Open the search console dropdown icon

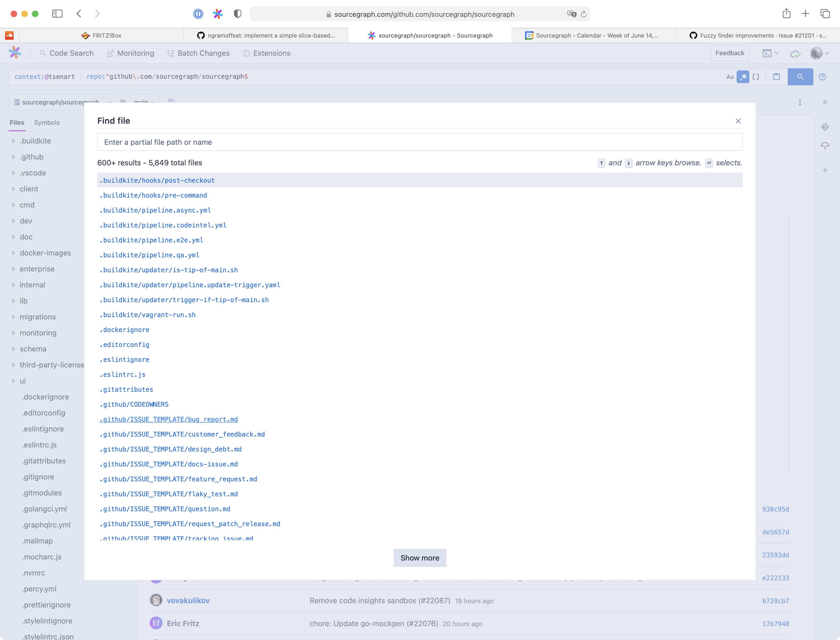pos(770,53)
